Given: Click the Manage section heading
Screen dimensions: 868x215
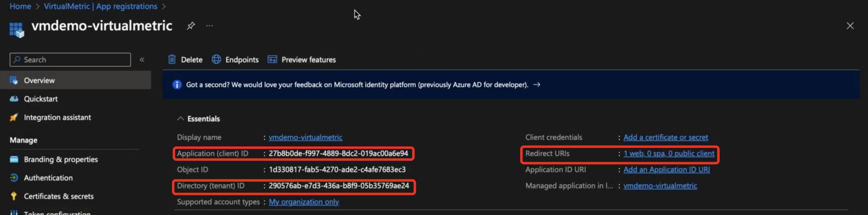Looking at the screenshot, I should tap(24, 140).
